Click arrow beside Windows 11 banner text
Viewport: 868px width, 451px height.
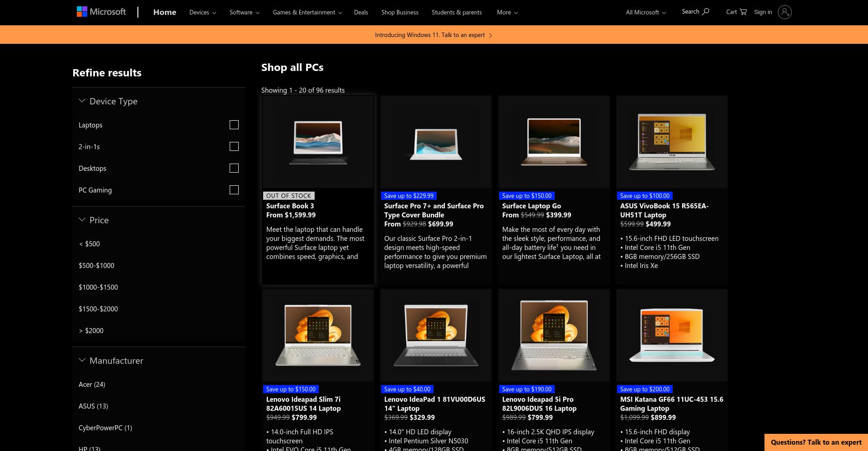491,35
